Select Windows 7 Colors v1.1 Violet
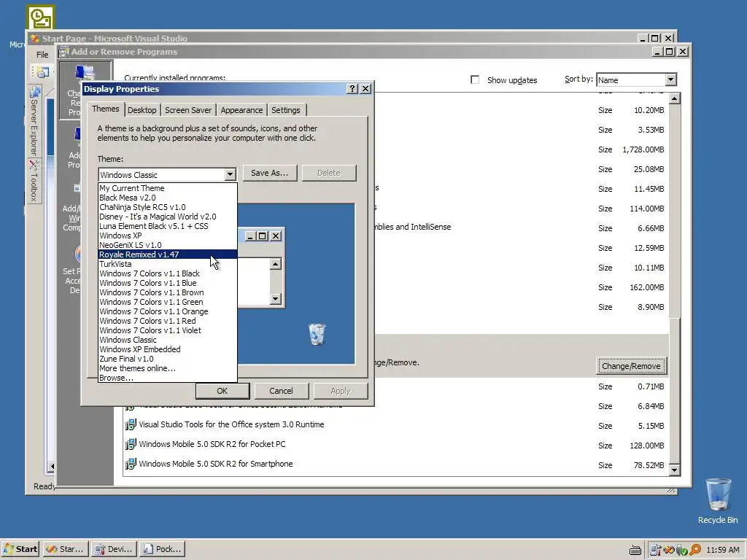 tap(167, 330)
